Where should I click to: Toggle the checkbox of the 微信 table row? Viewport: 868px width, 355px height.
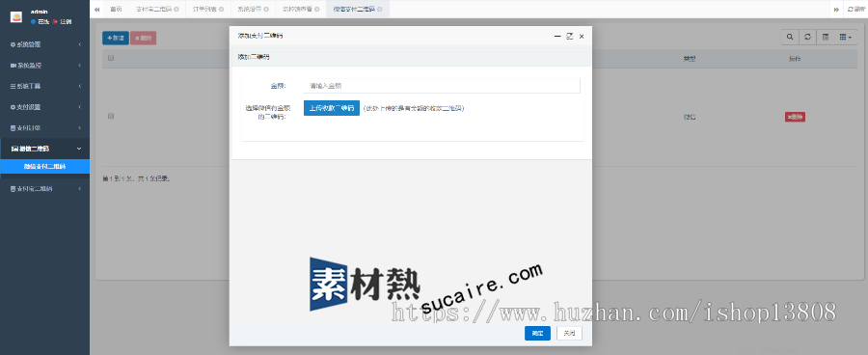(111, 117)
